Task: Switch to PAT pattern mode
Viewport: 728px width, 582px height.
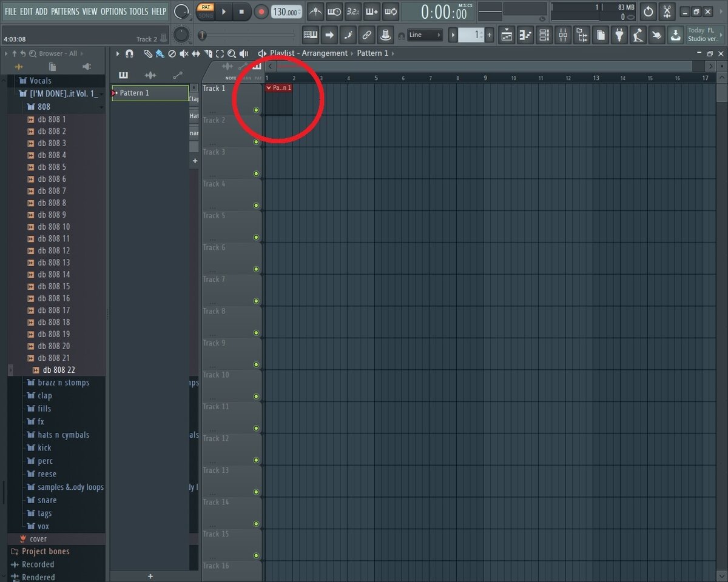Action: [206, 7]
